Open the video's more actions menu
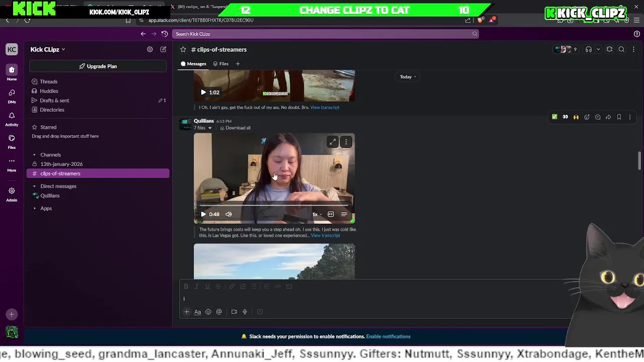The image size is (644, 362). click(346, 142)
